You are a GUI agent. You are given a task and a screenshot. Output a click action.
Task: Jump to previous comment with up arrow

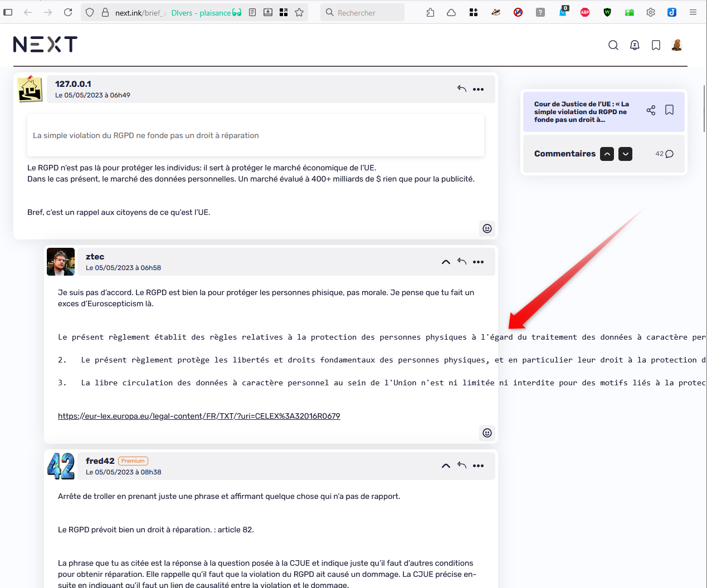[607, 154]
